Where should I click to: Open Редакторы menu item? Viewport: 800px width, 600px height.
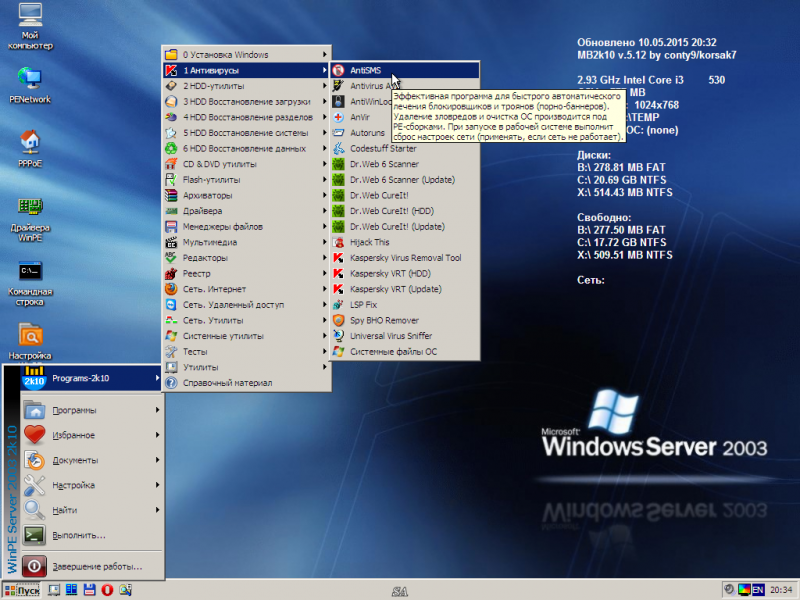click(x=247, y=258)
